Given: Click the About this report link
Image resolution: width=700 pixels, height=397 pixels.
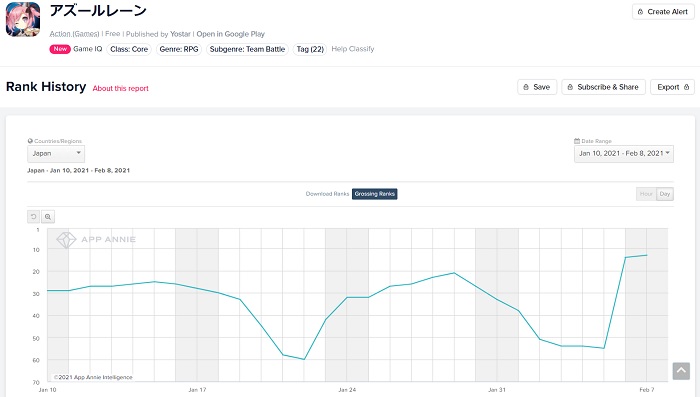Looking at the screenshot, I should [121, 88].
